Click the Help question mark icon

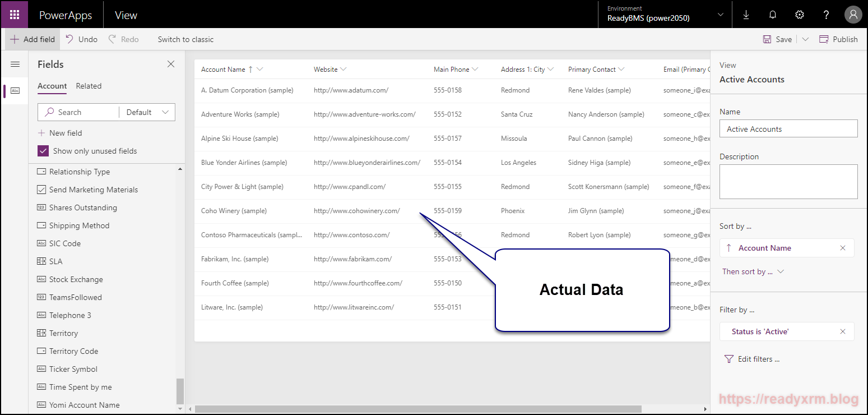826,15
